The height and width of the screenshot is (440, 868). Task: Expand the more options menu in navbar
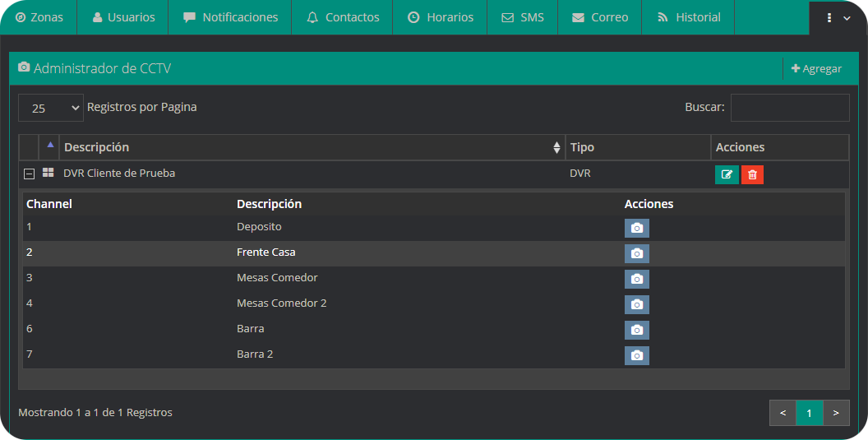(838, 18)
